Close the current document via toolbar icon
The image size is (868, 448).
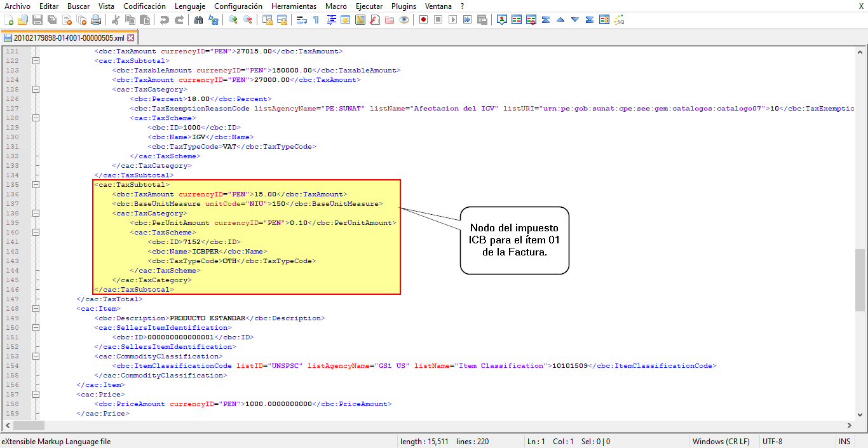point(66,20)
